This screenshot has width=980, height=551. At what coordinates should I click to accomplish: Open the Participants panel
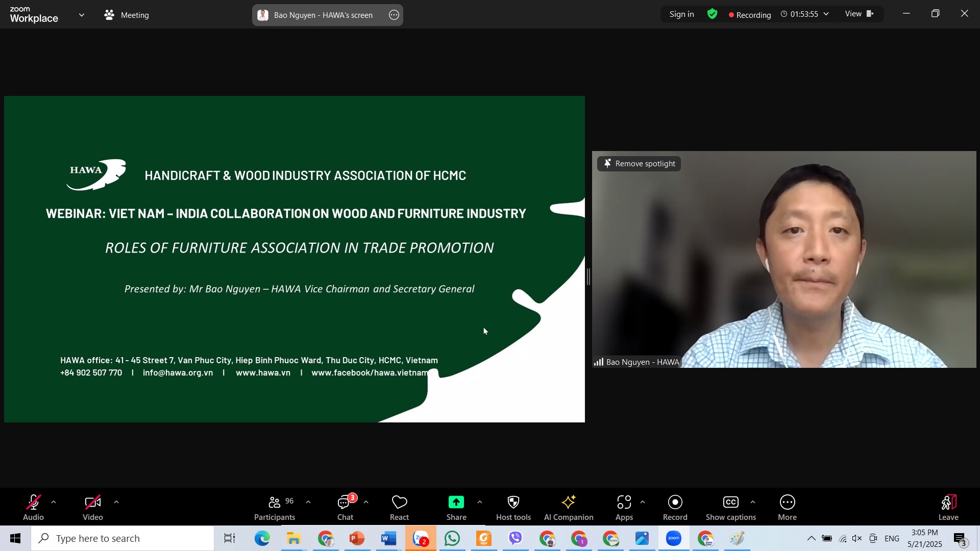(275, 508)
